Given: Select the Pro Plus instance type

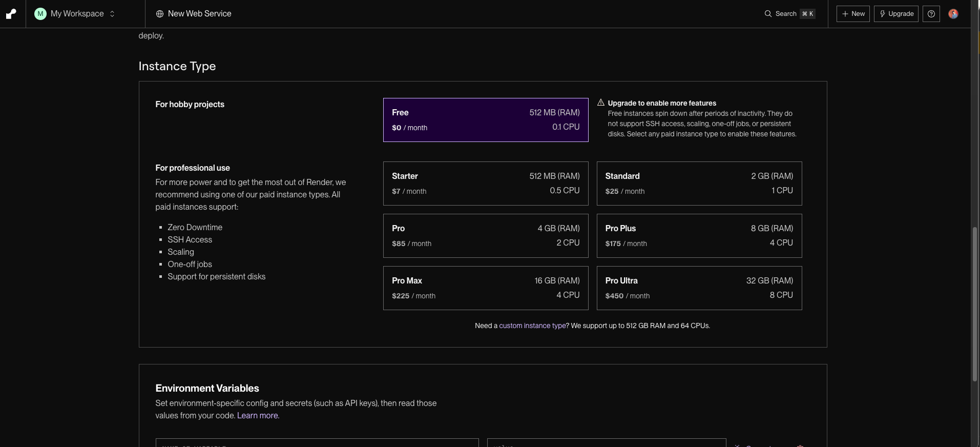Looking at the screenshot, I should tap(699, 236).
